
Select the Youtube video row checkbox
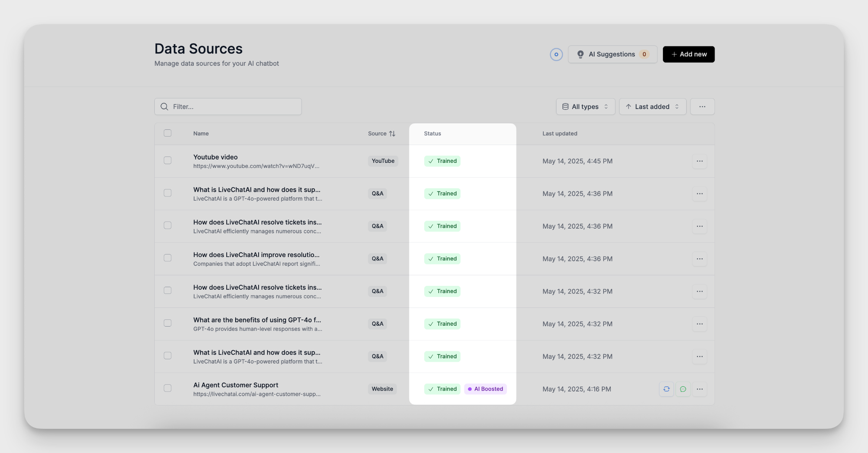[x=168, y=160]
